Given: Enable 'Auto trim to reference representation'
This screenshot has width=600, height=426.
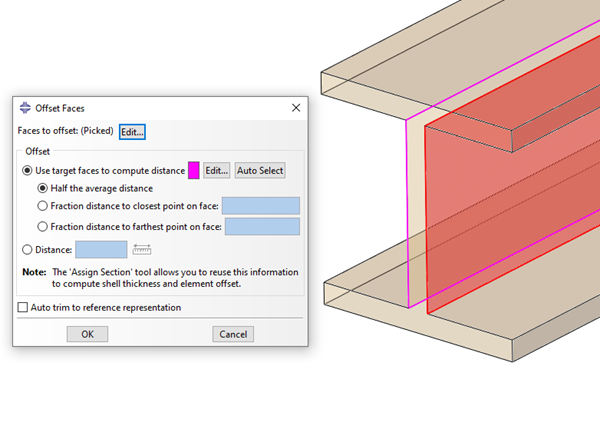Looking at the screenshot, I should (24, 307).
